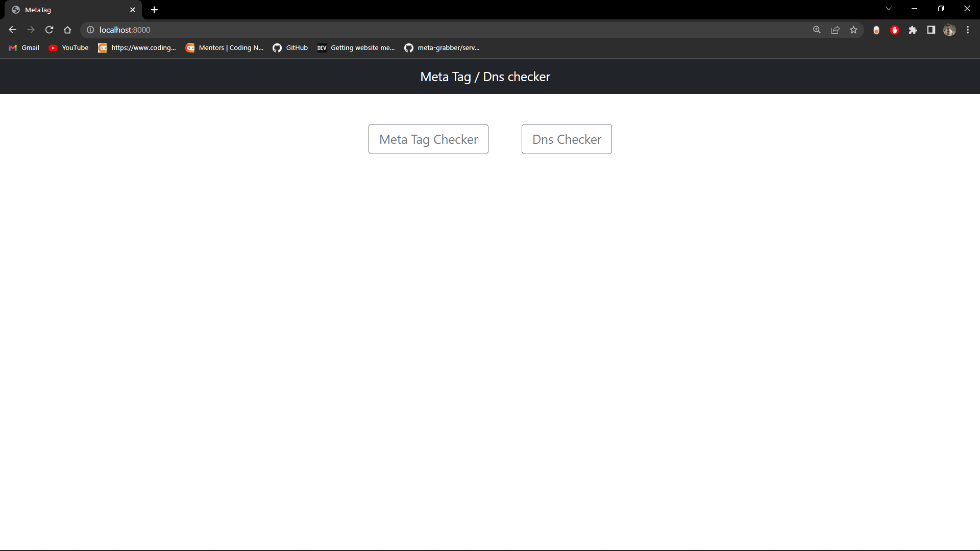Open the GitHub bookmark
980x551 pixels.
290,47
